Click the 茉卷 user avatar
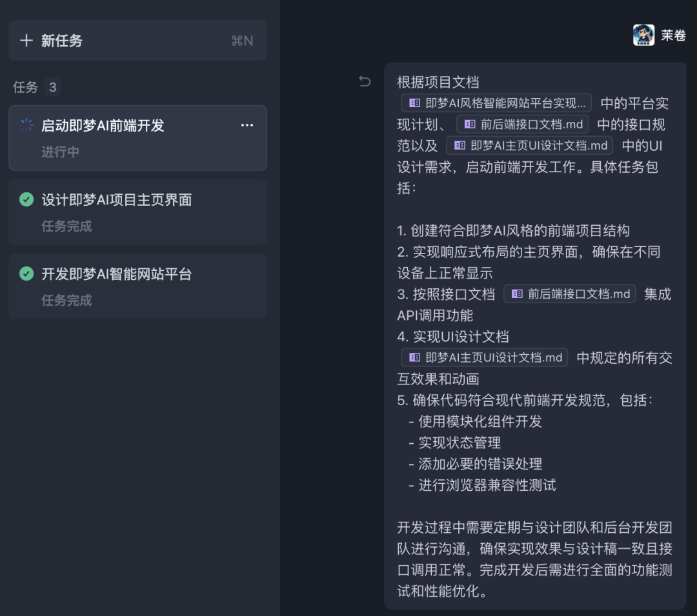 pos(643,35)
